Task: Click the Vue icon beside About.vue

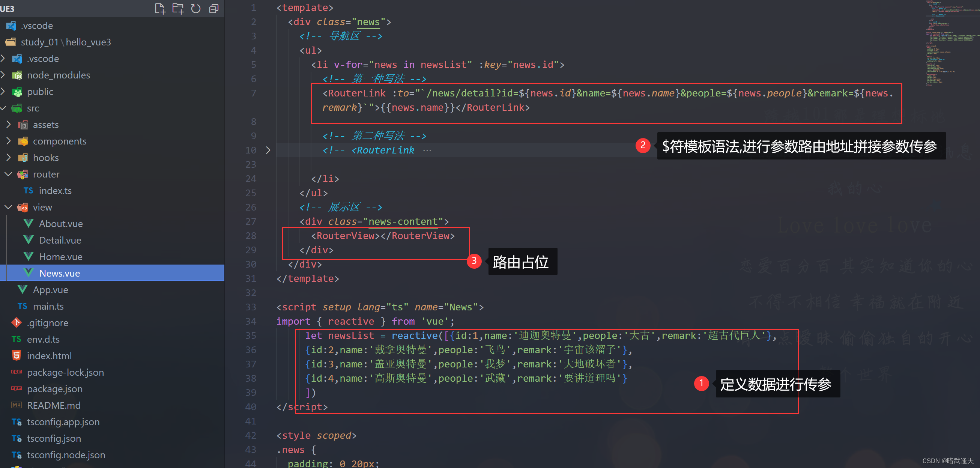Action: tap(29, 223)
